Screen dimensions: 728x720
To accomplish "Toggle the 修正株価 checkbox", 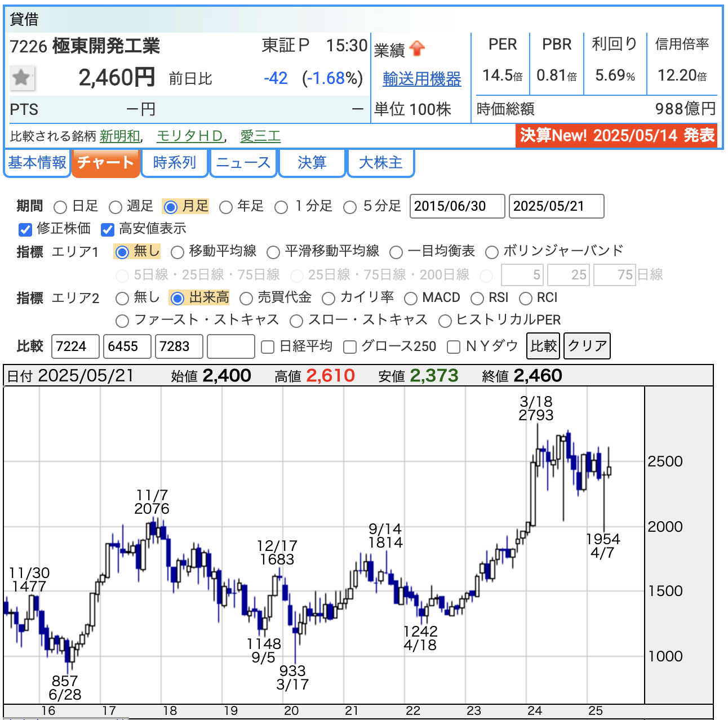I will click(25, 229).
